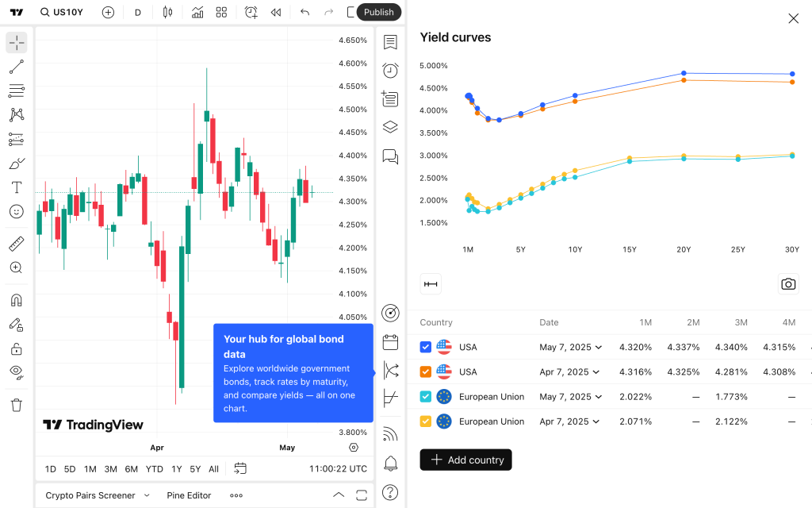Click the fit width icon under curves
Image resolution: width=812 pixels, height=508 pixels.
(x=431, y=284)
